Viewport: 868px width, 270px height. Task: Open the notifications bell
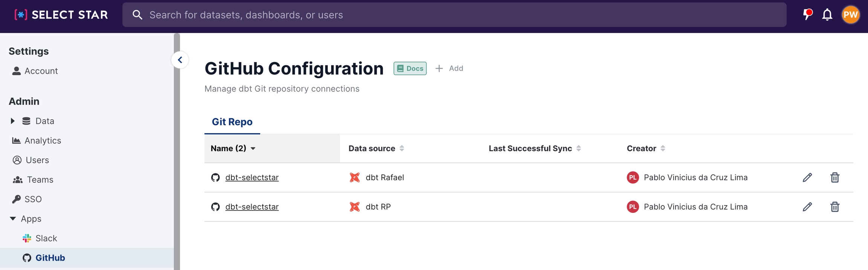(827, 15)
